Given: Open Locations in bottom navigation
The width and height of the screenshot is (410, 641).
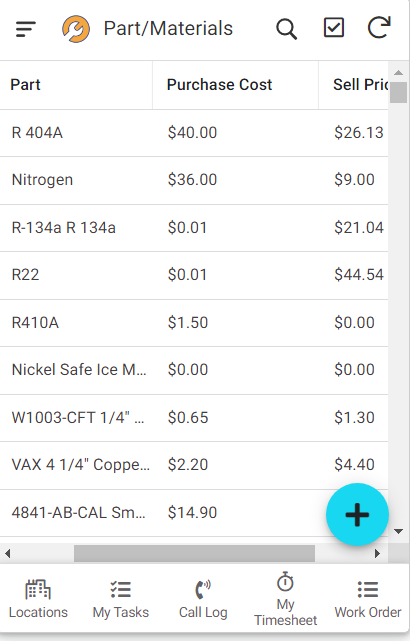Looking at the screenshot, I should tap(38, 599).
